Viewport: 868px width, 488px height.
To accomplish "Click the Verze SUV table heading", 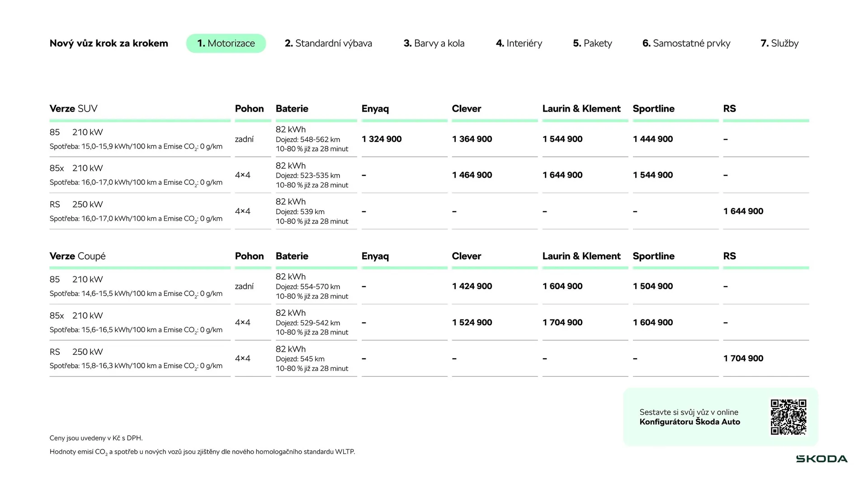I will tap(74, 108).
